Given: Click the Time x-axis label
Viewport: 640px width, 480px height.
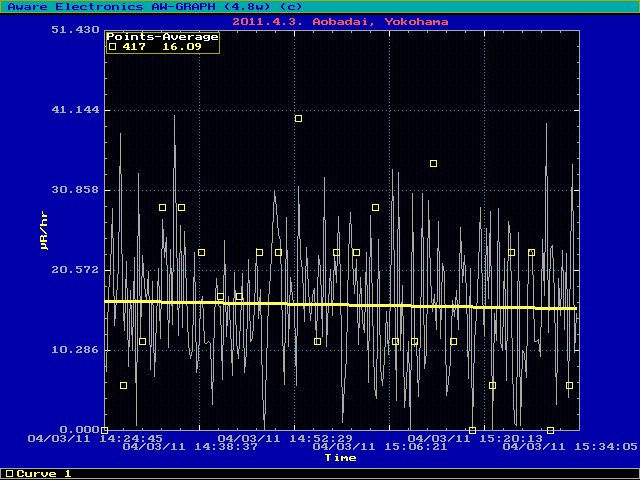Looking at the screenshot, I should [340, 458].
